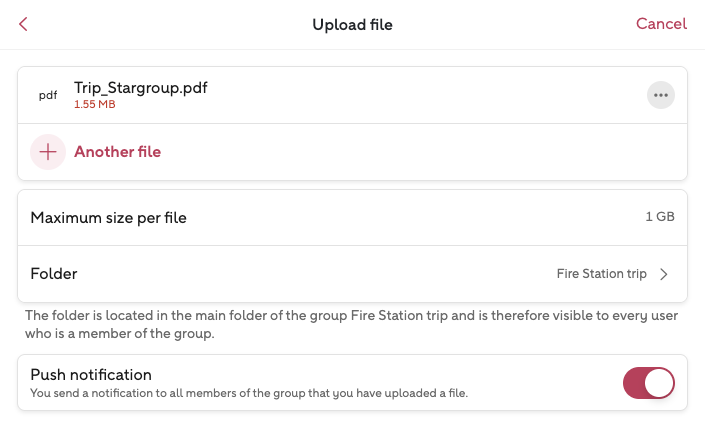Toggle the Push notification switch off

coord(648,383)
